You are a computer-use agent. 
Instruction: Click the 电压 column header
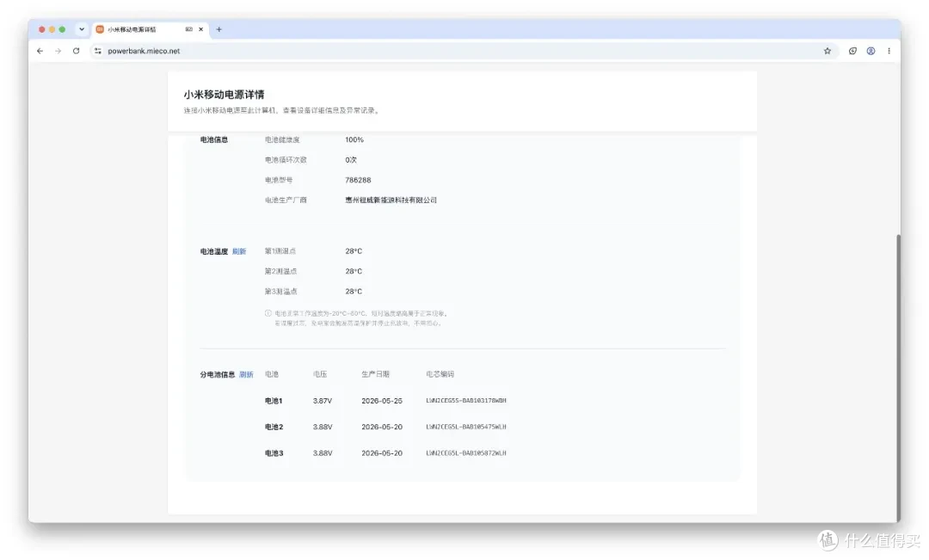click(x=320, y=374)
